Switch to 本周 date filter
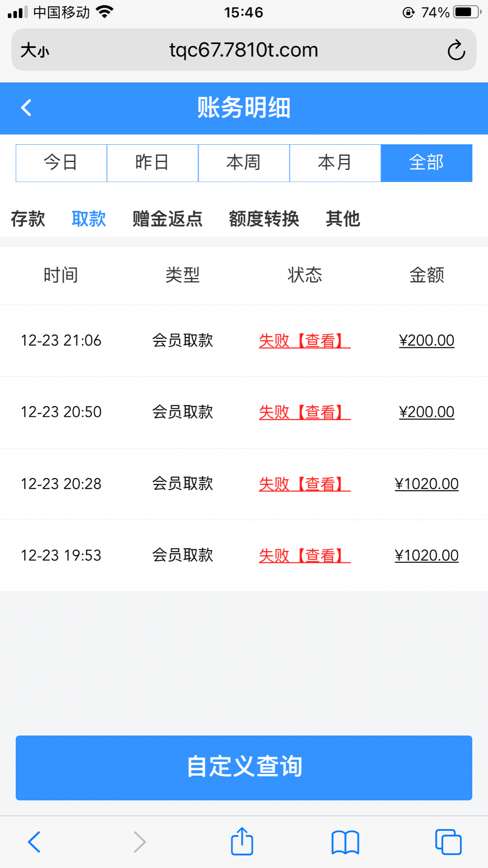 tap(244, 163)
